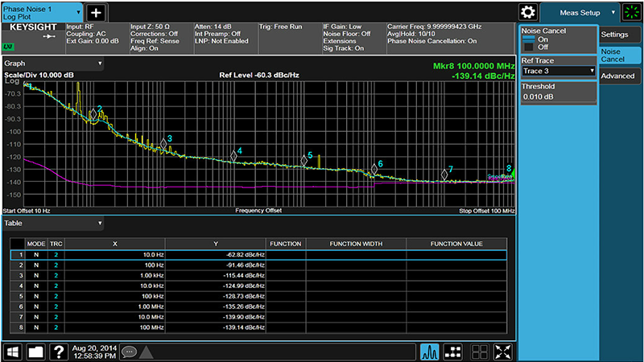The width and height of the screenshot is (644, 362).
Task: Open the Windows start menu icon
Action: tap(14, 352)
